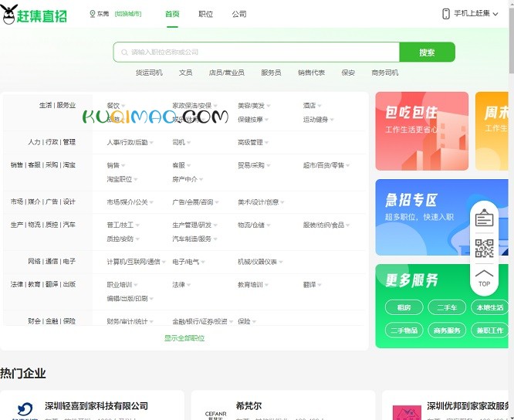Expand the 酒店 category dropdown

tap(312, 106)
